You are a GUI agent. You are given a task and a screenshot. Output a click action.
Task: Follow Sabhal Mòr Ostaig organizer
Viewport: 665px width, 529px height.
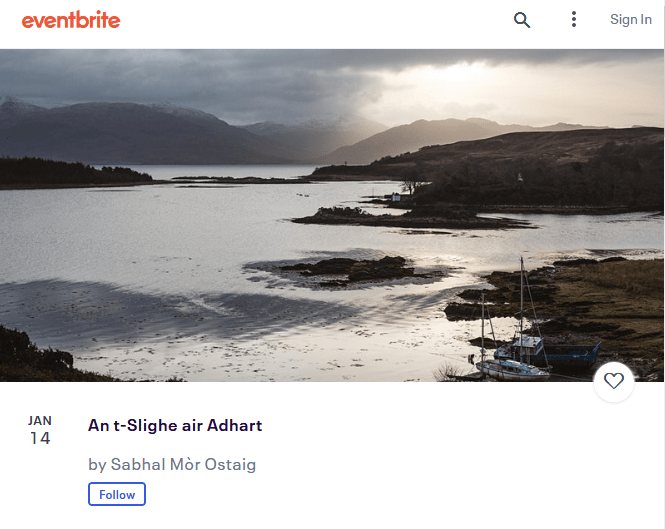click(117, 494)
